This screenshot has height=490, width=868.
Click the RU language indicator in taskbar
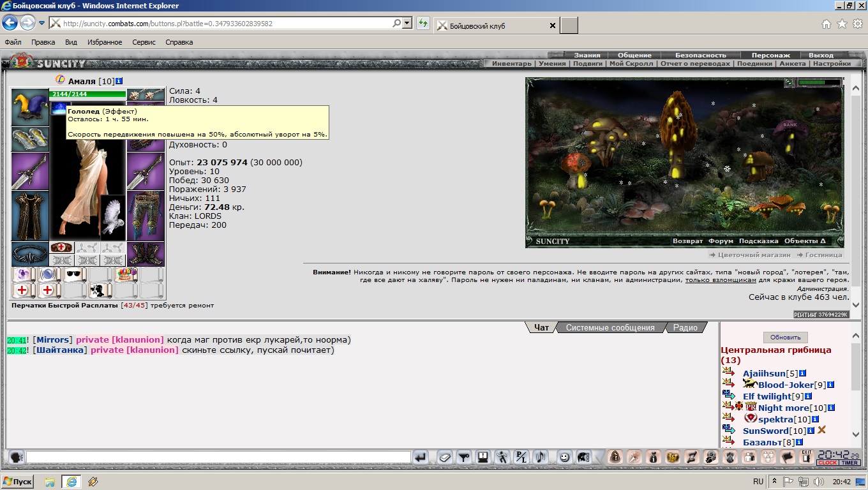[758, 482]
